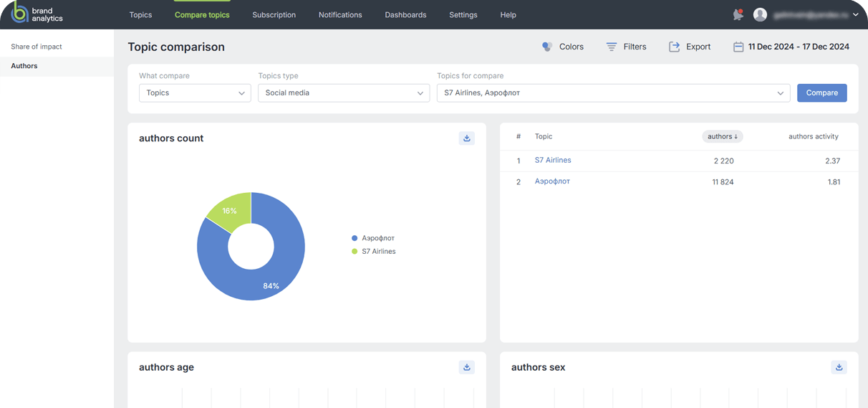The image size is (868, 408).
Task: Open the Subscription menu
Action: point(274,15)
